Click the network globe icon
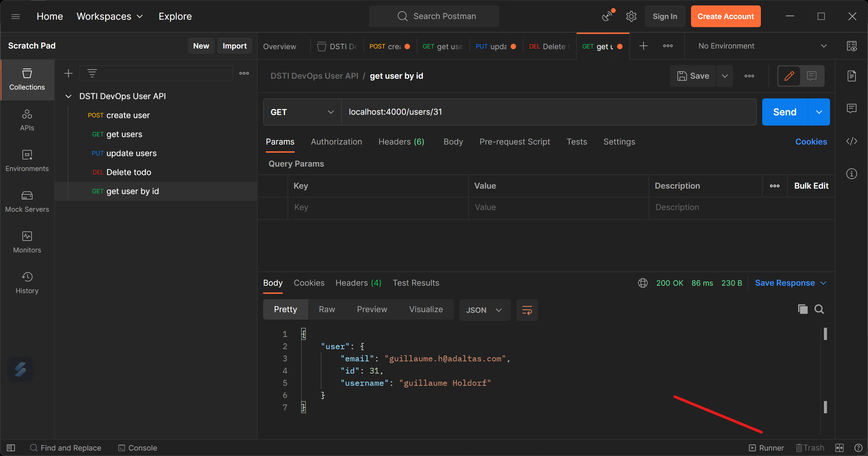Image resolution: width=868 pixels, height=456 pixels. 643,283
